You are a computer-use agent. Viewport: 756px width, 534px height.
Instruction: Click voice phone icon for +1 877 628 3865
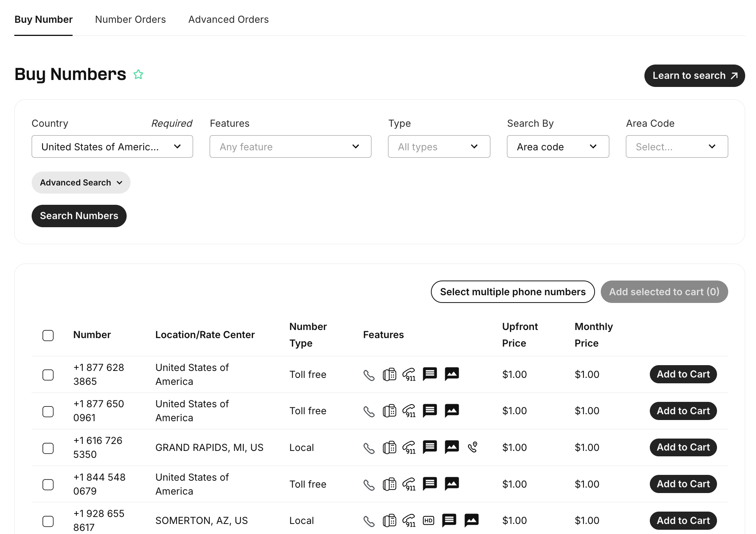369,375
